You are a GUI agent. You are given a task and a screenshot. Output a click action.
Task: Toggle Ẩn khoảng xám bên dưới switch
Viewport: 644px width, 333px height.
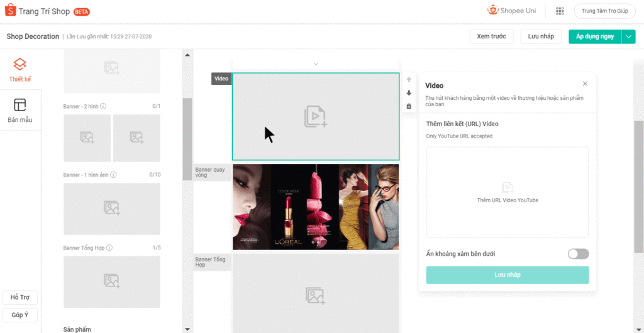(x=578, y=254)
